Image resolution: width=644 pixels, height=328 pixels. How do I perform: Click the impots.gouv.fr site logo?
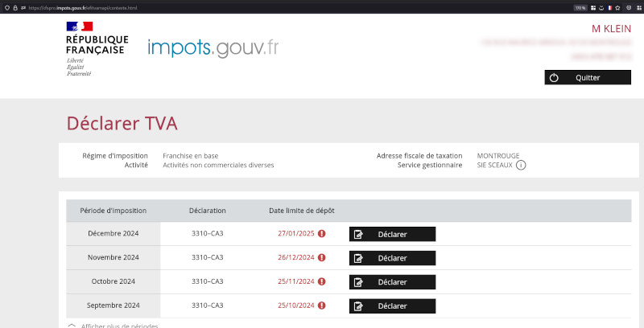[x=213, y=47]
